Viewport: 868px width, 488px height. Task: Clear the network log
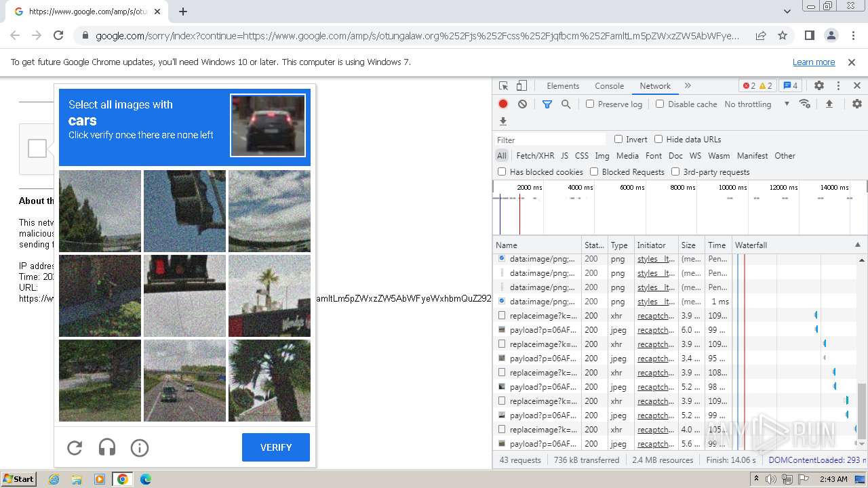click(x=522, y=104)
